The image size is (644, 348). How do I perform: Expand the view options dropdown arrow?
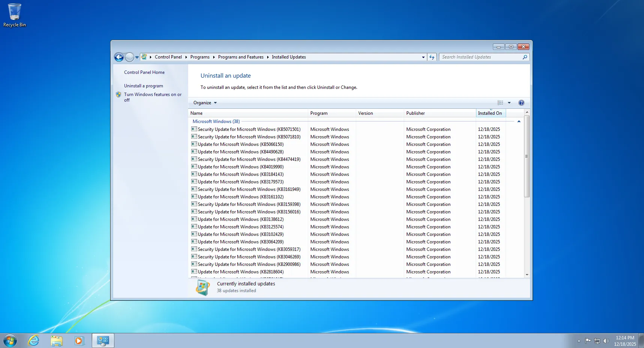tap(509, 103)
